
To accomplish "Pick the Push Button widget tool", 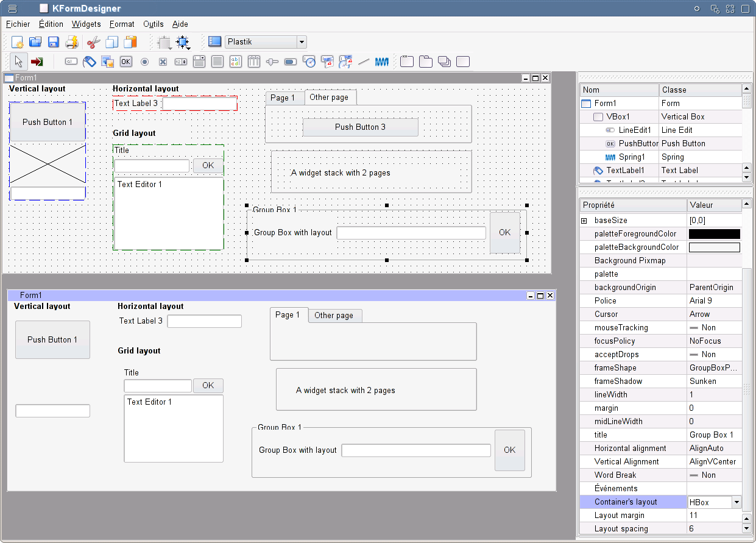I will [126, 62].
